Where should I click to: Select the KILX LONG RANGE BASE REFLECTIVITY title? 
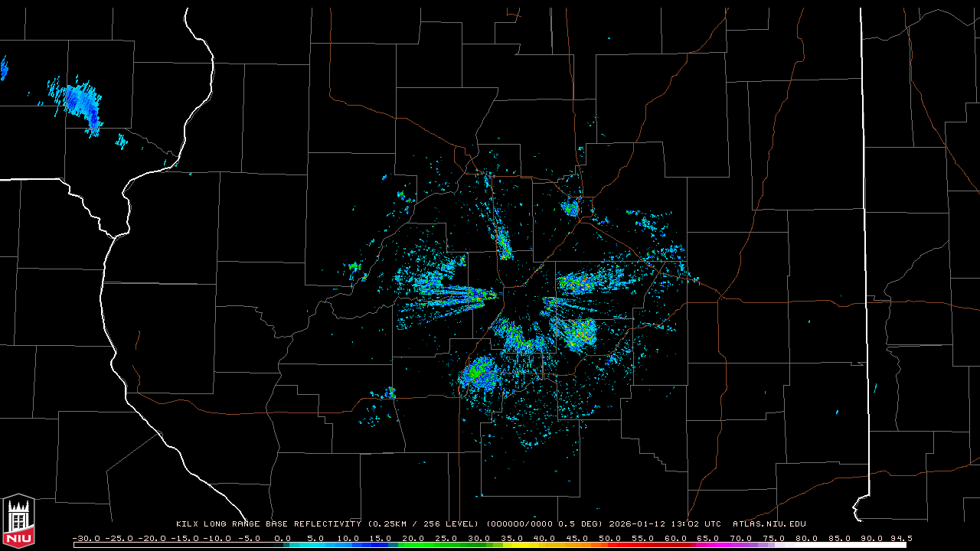pos(268,524)
